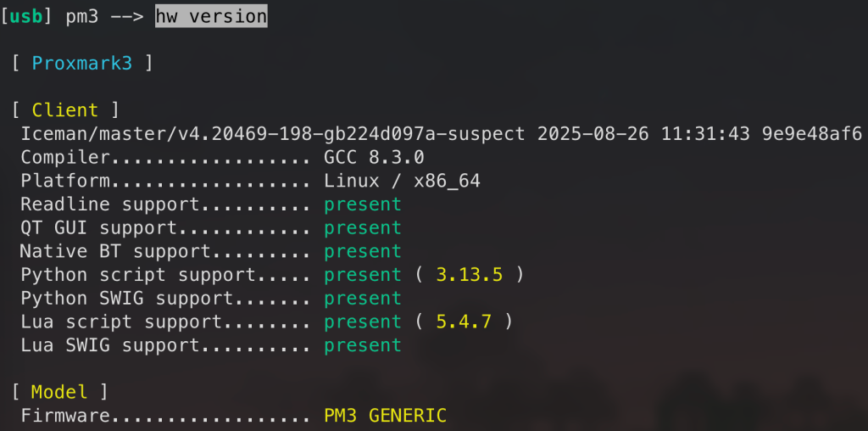Click 'present' next to Readline support
The image size is (868, 431).
pos(363,204)
